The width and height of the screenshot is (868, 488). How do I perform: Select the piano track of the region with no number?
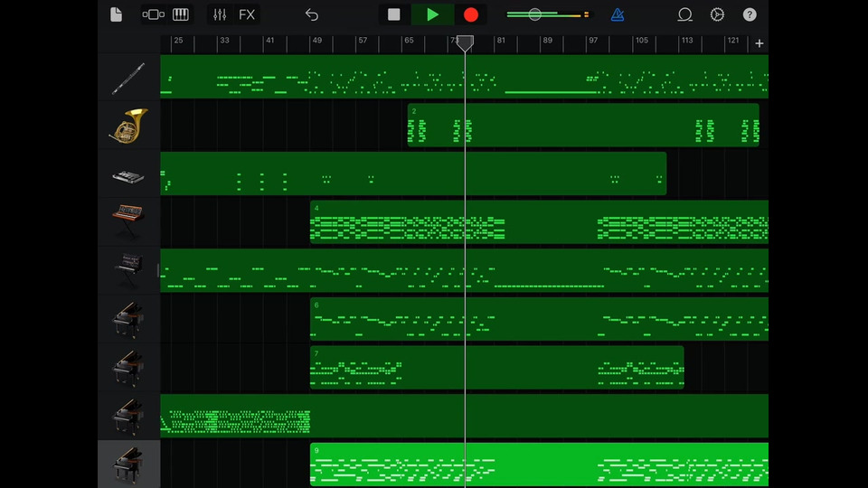[x=129, y=416]
